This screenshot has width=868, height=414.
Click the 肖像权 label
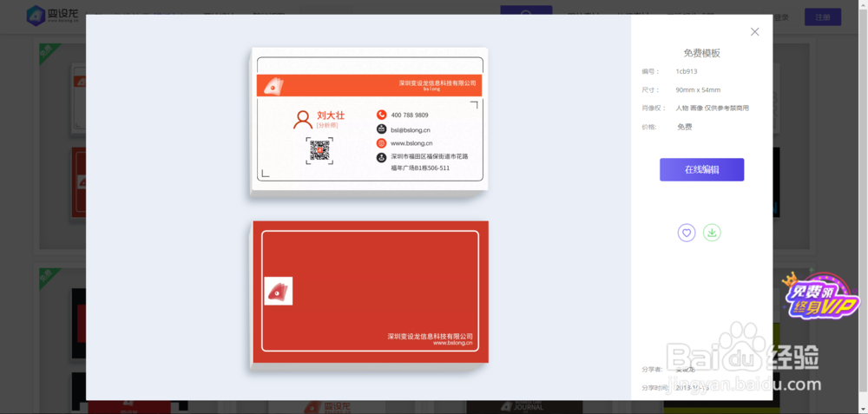pos(654,108)
